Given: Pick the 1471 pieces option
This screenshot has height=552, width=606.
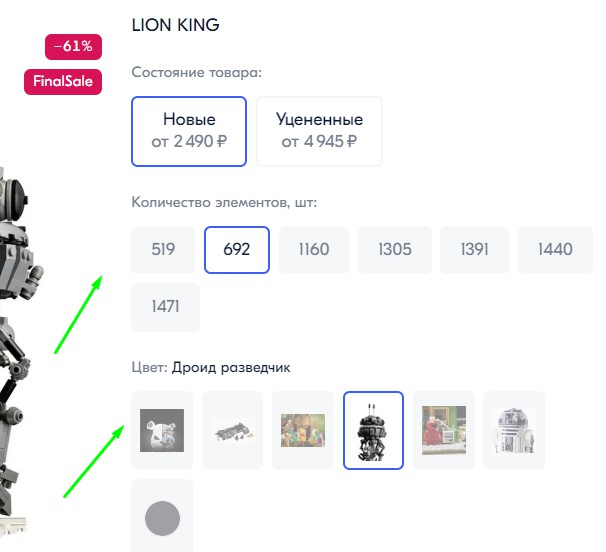Looking at the screenshot, I should 165,307.
